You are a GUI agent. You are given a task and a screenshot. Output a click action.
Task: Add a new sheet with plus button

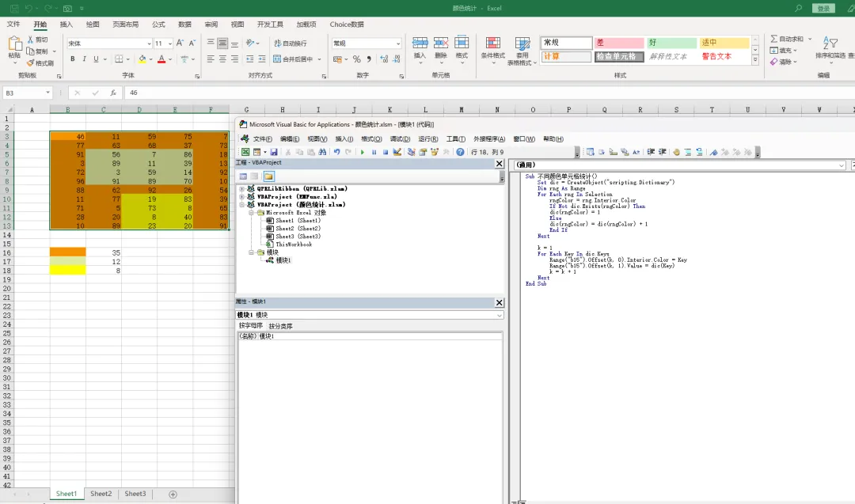173,495
